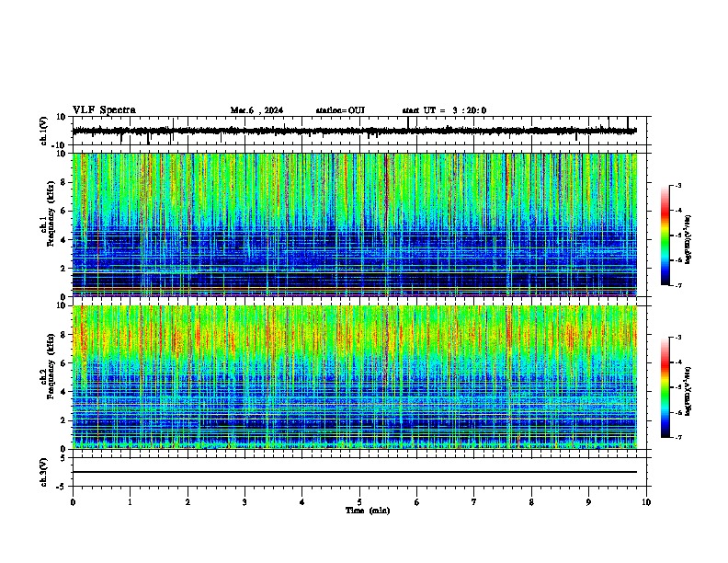
Task: Click the 'start UT = 3 :20: 0' label
Action: coord(444,110)
